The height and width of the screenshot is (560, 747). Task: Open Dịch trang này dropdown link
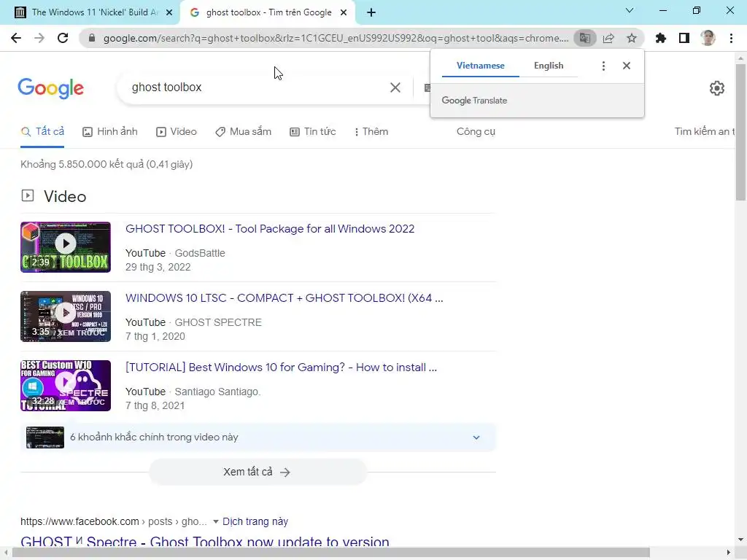coord(255,521)
